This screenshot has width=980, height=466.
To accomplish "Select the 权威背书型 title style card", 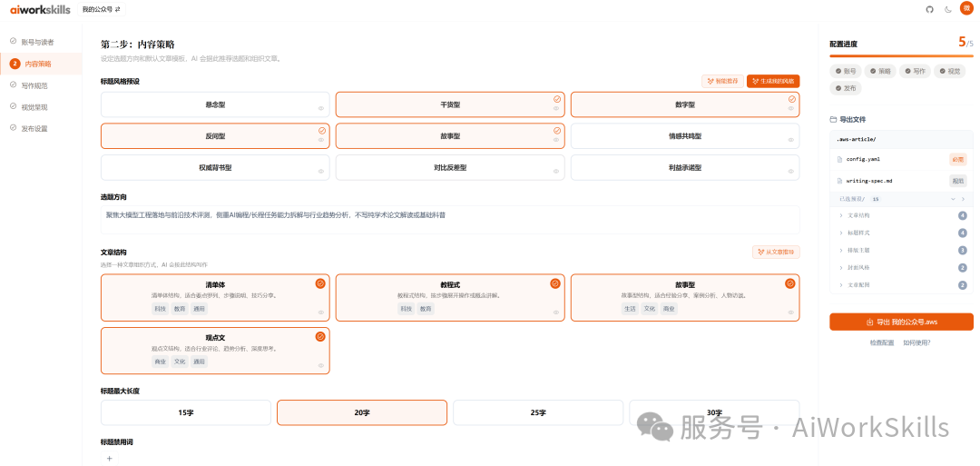I will [x=215, y=168].
